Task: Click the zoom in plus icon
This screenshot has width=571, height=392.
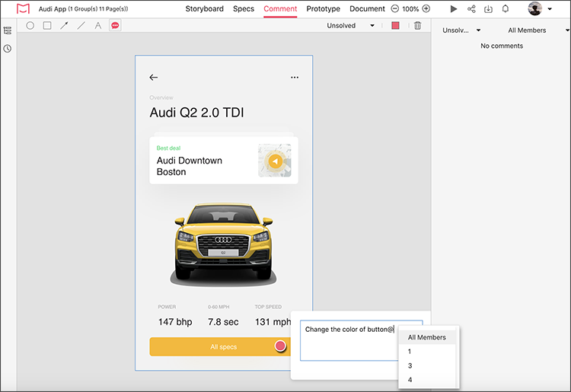Action: point(426,8)
